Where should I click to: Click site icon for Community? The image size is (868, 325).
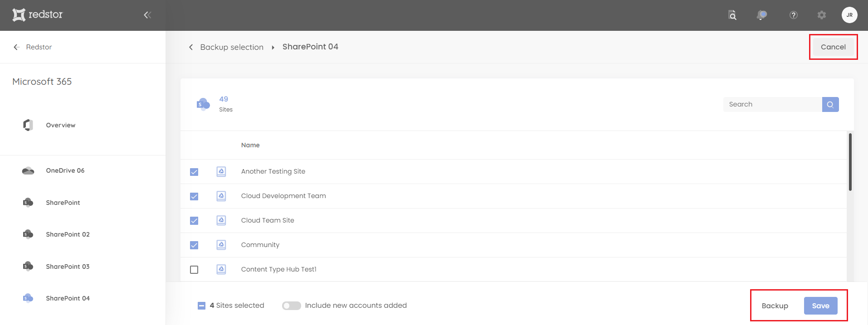221,245
